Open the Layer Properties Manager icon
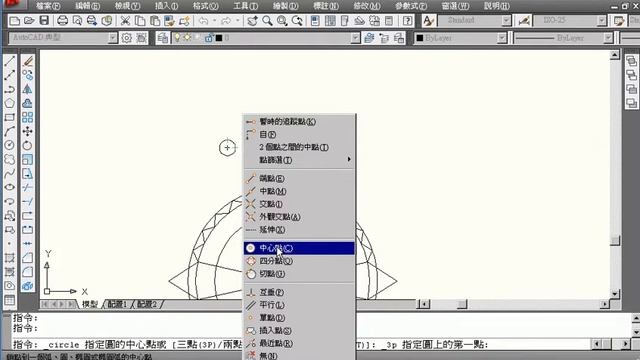This screenshot has height=360, width=640. click(162, 38)
